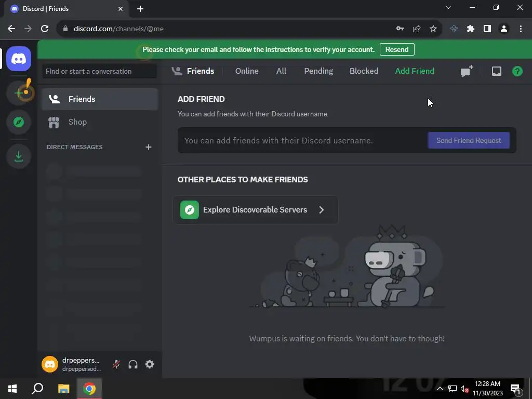The image size is (532, 399).
Task: Show hidden system tray icons
Action: point(440,389)
